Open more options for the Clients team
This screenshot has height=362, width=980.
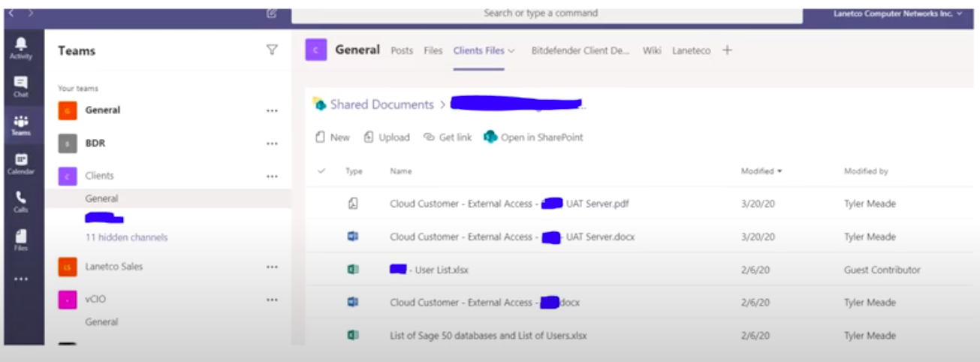tap(272, 176)
